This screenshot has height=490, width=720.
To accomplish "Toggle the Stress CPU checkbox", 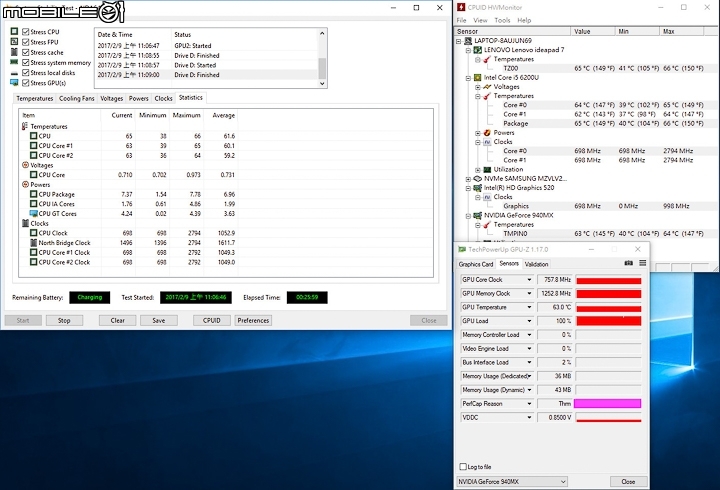I will point(26,32).
